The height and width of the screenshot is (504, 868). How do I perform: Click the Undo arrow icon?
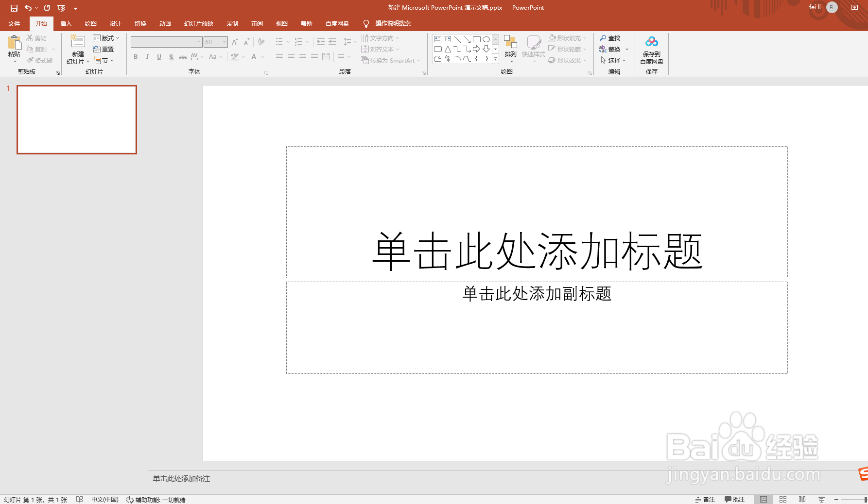[28, 8]
